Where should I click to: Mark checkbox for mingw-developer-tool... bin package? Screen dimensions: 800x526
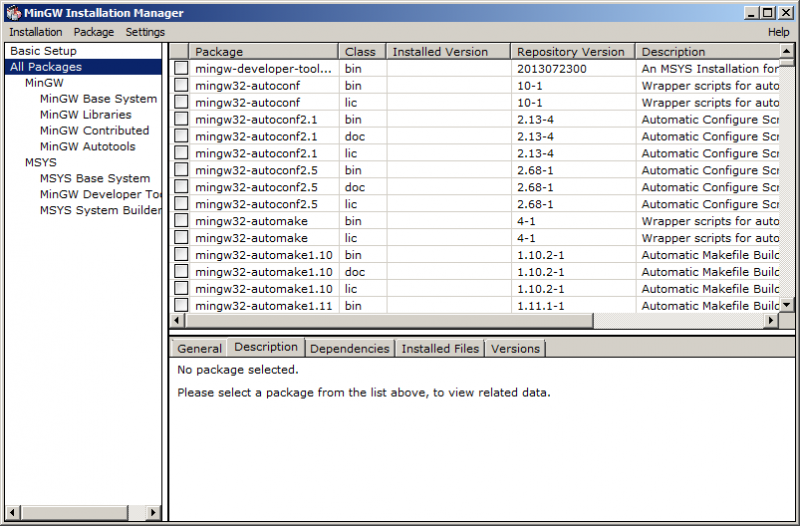(x=181, y=68)
